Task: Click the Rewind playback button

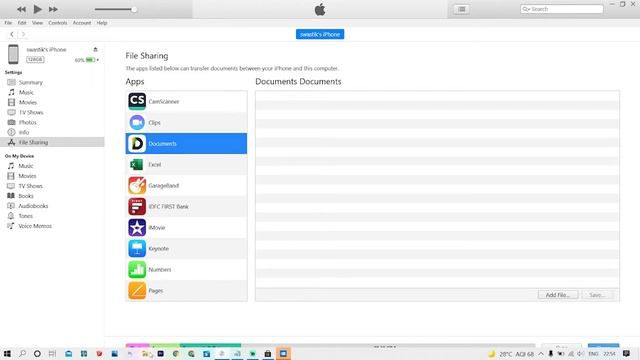Action: coord(21,9)
